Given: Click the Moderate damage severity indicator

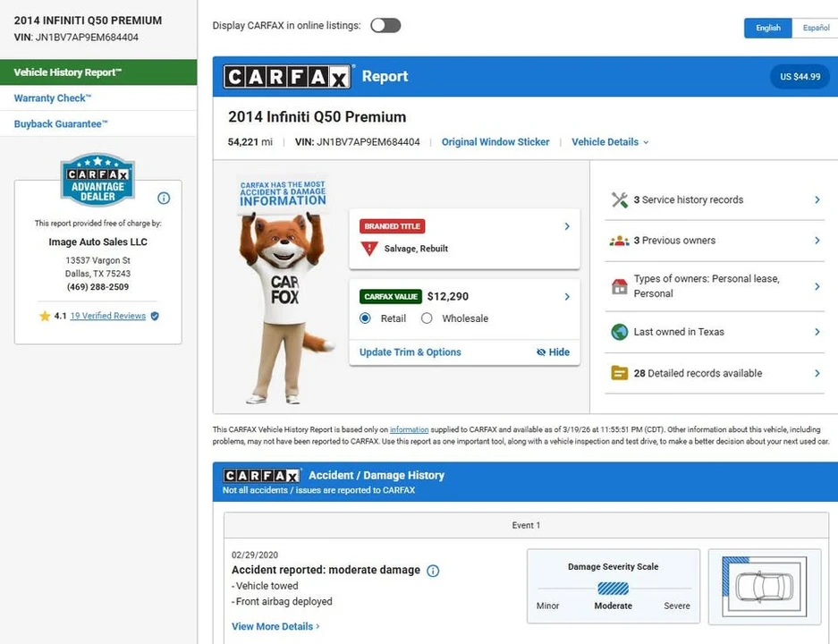Looking at the screenshot, I should click(x=613, y=589).
